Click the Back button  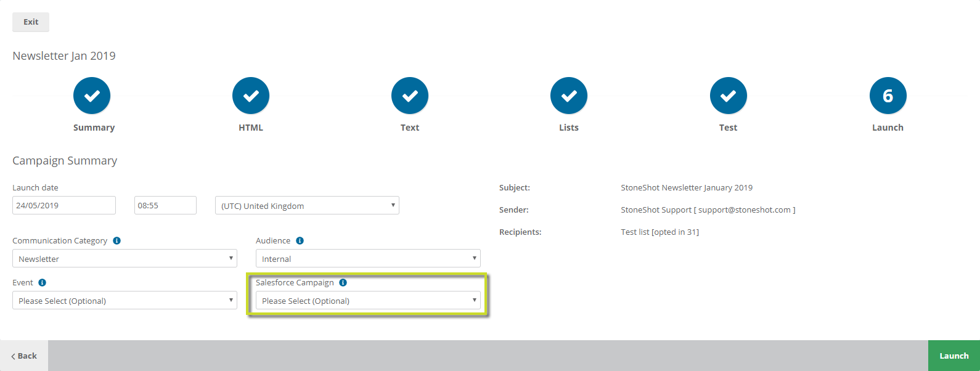(x=24, y=356)
